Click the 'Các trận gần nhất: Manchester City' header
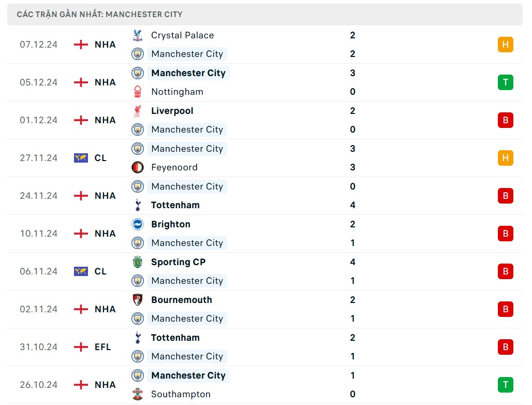The image size is (532, 405). tap(99, 15)
